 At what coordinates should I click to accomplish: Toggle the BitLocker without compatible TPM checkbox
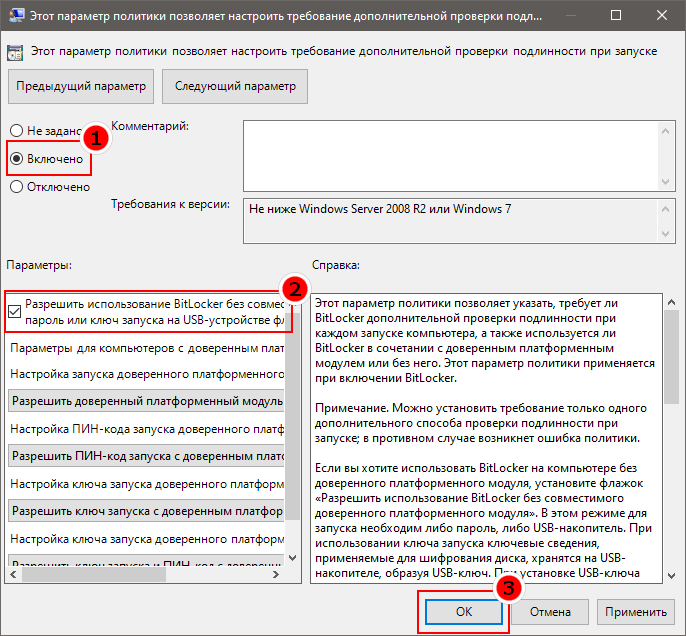coord(14,311)
